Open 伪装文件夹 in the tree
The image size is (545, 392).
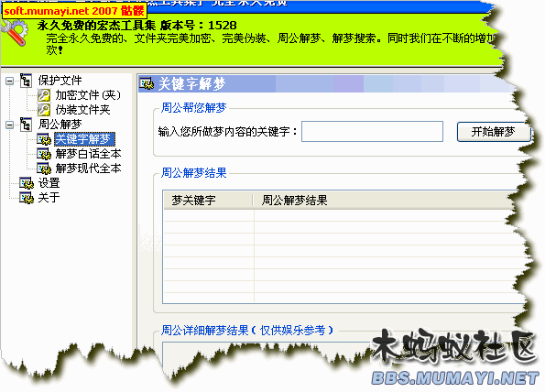pos(82,110)
